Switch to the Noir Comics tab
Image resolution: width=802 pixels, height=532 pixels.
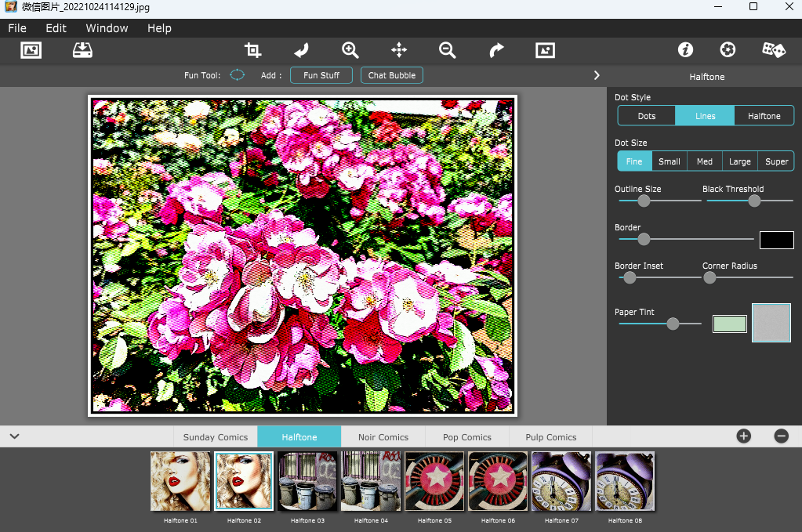383,437
